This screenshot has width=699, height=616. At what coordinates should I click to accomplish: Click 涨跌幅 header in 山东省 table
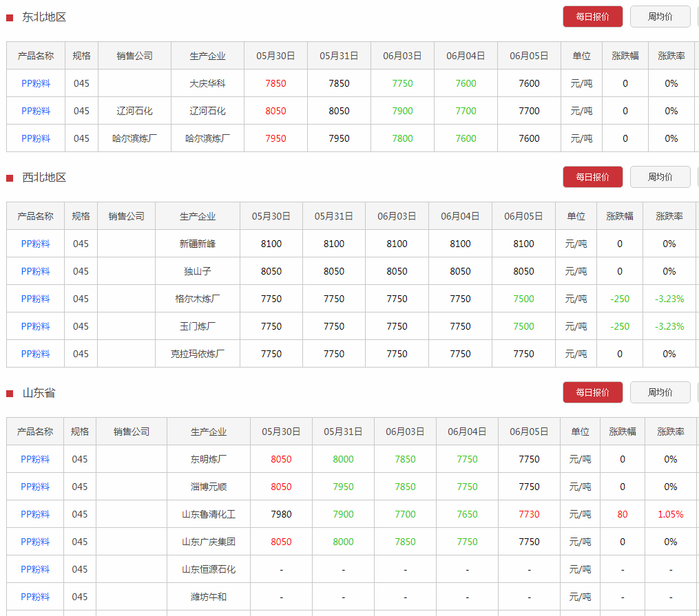[623, 432]
